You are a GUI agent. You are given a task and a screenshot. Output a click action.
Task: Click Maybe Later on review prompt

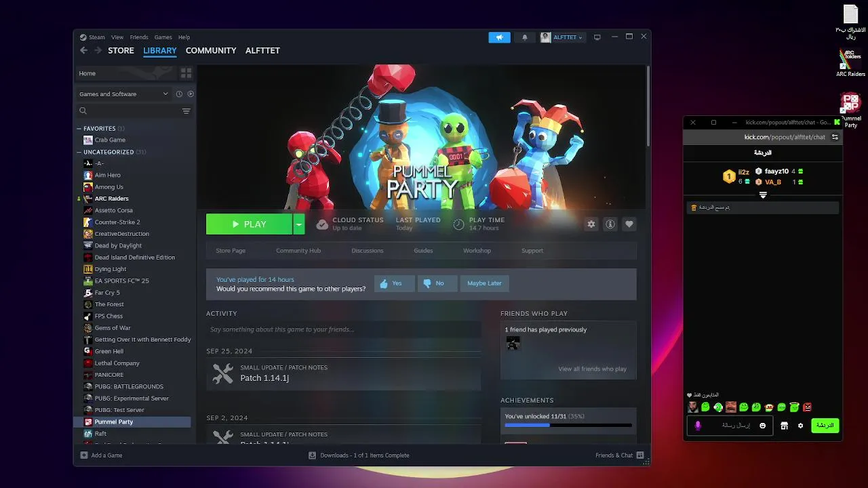[x=484, y=283]
